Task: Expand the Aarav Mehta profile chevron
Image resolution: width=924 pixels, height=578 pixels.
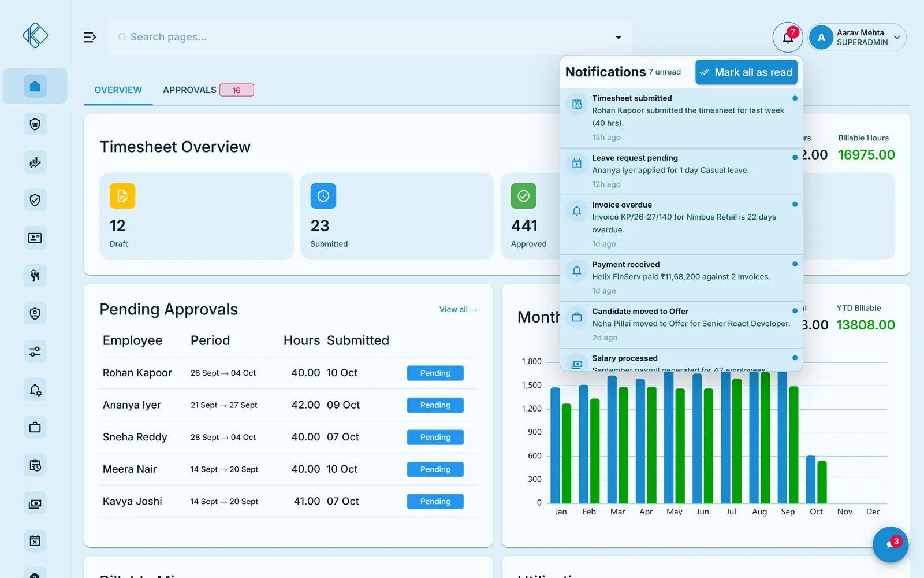Action: (x=897, y=38)
